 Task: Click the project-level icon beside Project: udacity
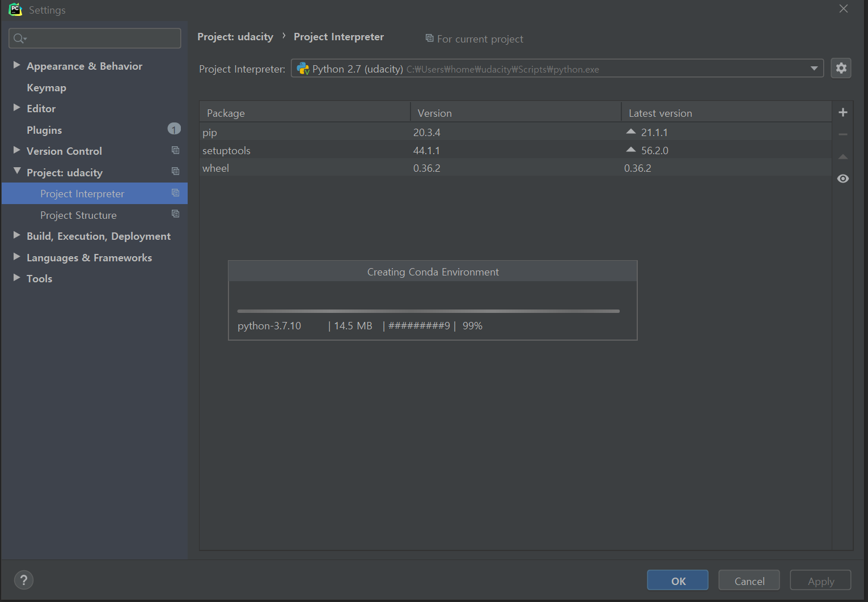175,171
